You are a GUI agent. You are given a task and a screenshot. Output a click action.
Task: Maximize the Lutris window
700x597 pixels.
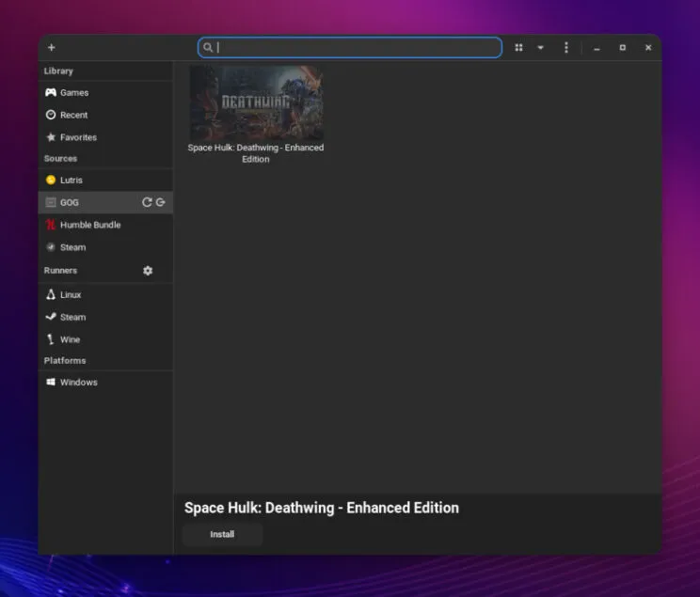click(x=622, y=47)
